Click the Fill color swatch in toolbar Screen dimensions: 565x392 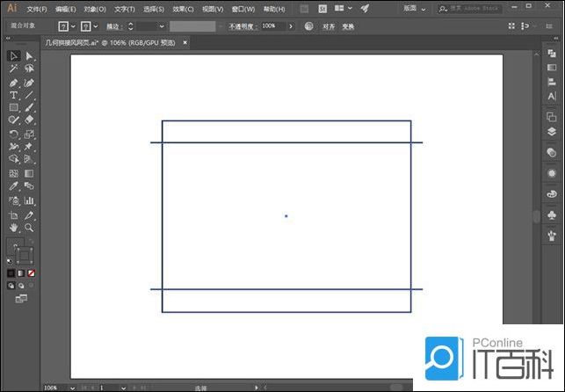(15, 247)
